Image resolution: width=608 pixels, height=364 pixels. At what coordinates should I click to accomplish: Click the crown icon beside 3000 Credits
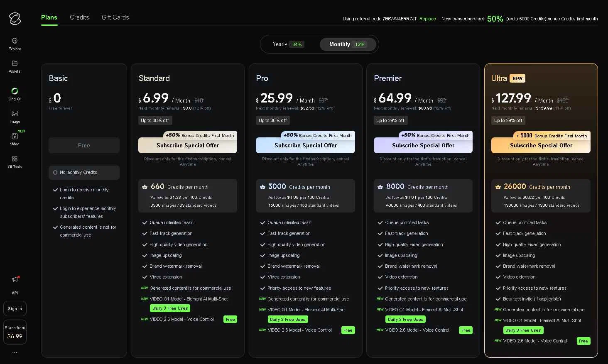(262, 187)
